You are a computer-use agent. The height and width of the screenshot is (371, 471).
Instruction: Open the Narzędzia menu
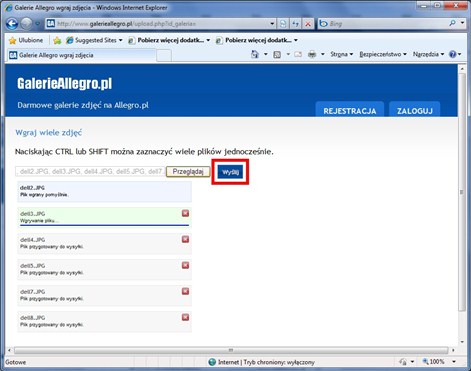(x=428, y=54)
